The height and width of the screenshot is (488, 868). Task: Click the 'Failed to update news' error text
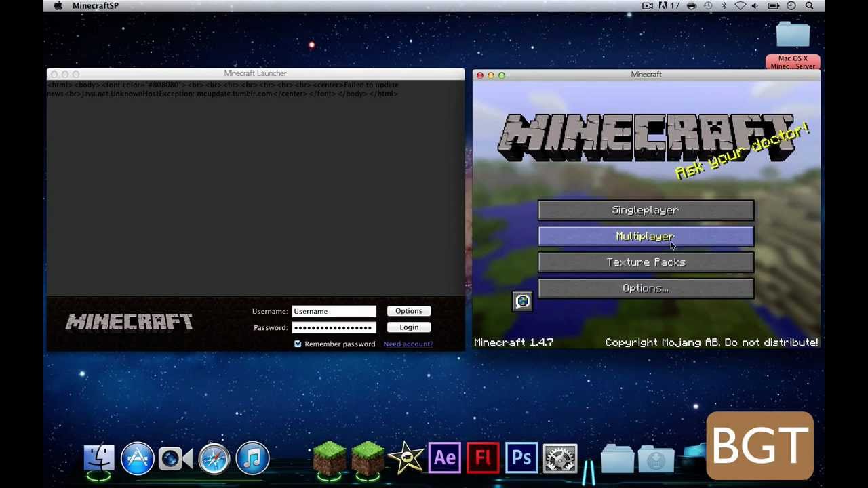222,89
